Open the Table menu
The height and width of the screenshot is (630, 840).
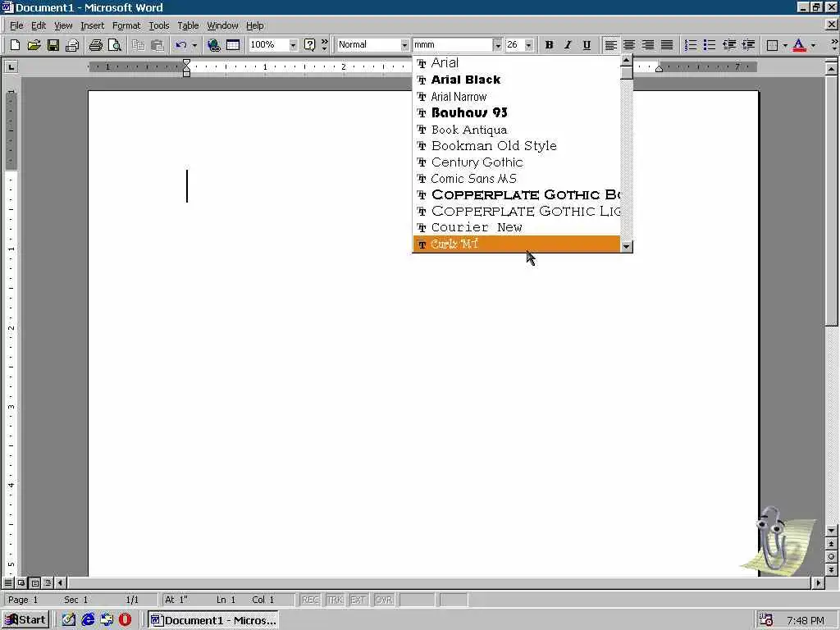188,25
